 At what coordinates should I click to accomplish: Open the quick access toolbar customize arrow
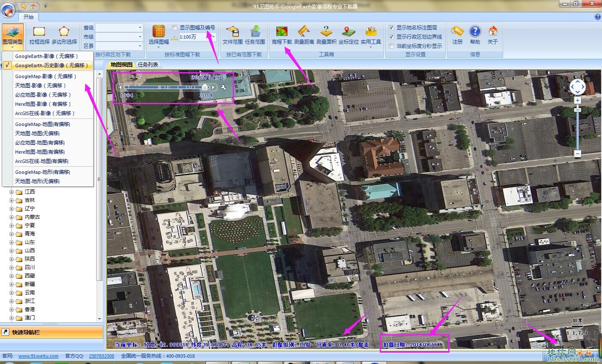tap(45, 6)
